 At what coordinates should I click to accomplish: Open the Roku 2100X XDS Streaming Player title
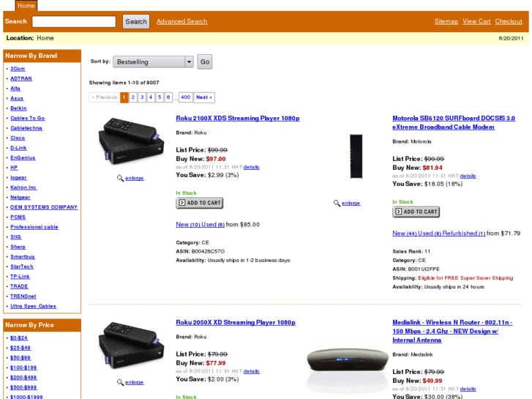(x=238, y=118)
